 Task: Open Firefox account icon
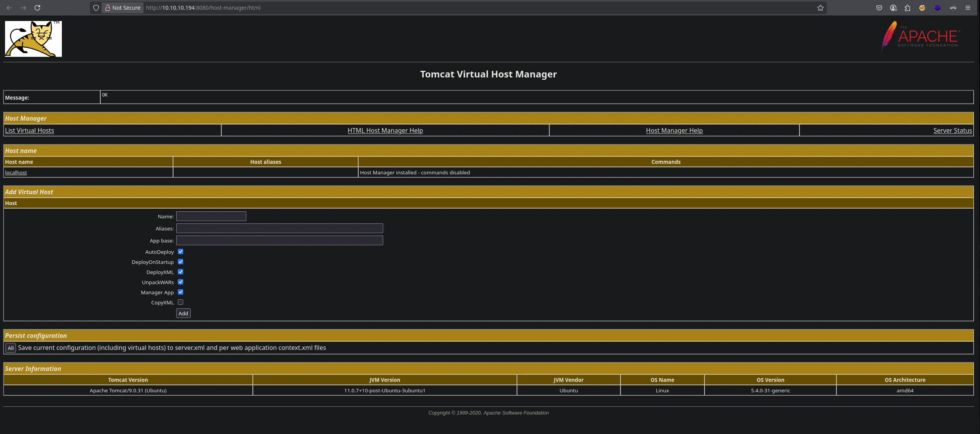[x=893, y=8]
